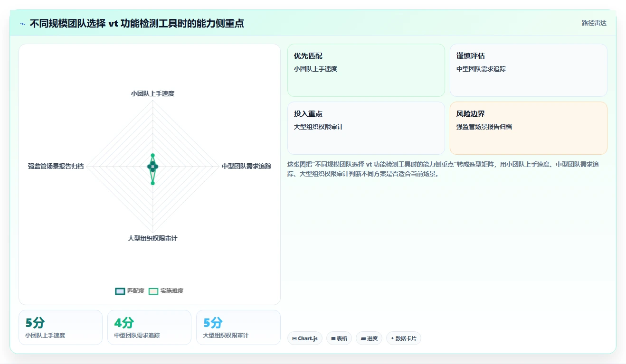626x364 pixels.
Task: Click 大型组织权限审计 text in 投入重点 card
Action: pos(318,127)
